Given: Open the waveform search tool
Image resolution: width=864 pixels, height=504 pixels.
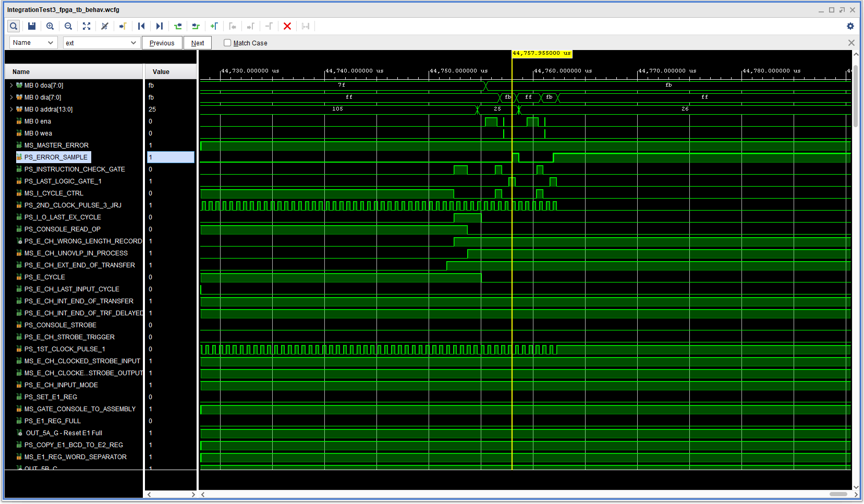Looking at the screenshot, I should pyautogui.click(x=13, y=26).
